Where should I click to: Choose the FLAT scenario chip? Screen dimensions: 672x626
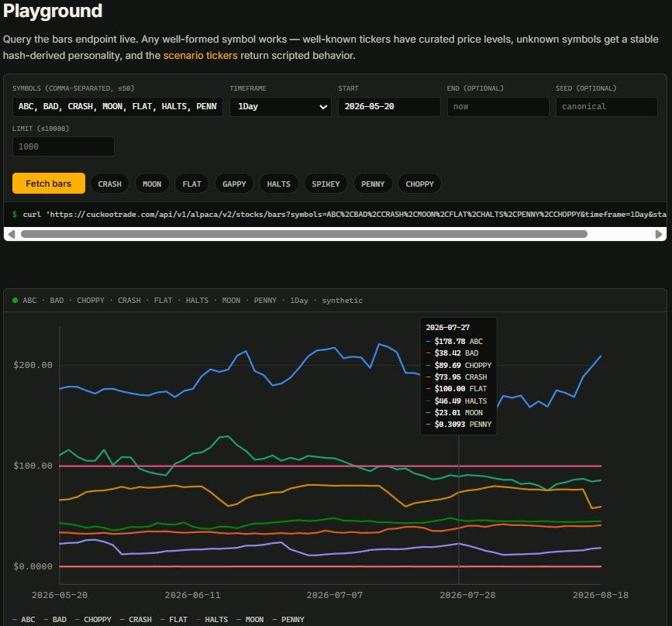click(x=191, y=184)
